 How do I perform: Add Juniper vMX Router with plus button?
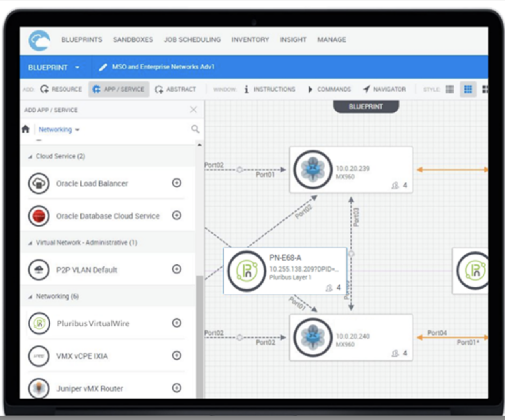(177, 388)
